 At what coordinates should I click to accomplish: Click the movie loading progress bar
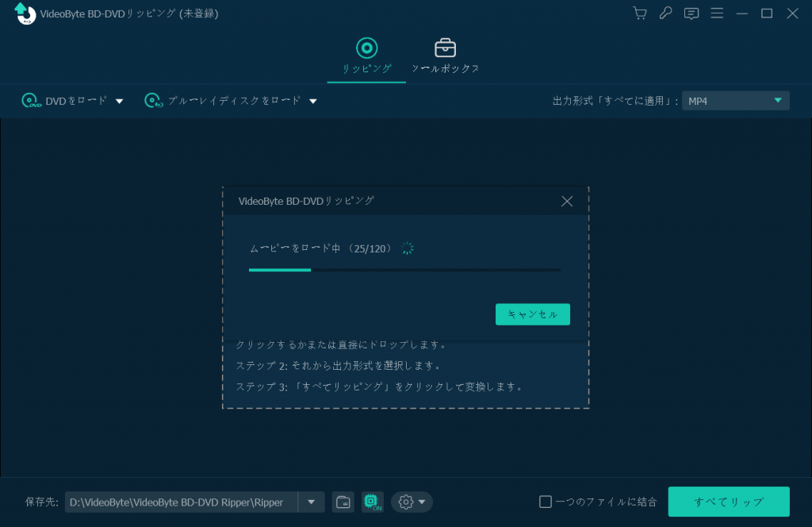[404, 269]
